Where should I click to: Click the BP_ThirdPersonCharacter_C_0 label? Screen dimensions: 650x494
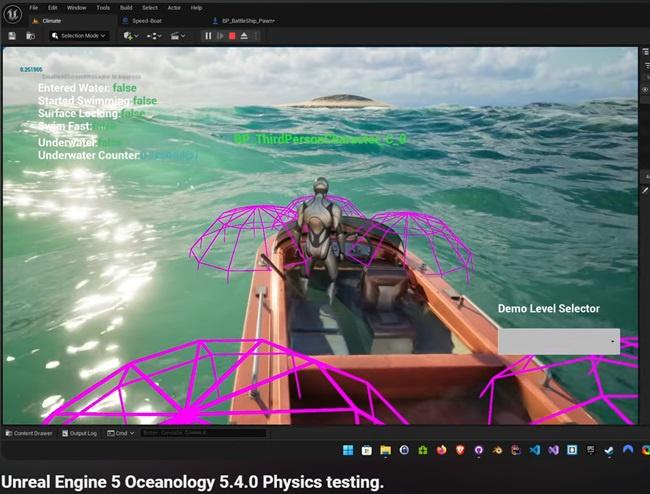320,139
